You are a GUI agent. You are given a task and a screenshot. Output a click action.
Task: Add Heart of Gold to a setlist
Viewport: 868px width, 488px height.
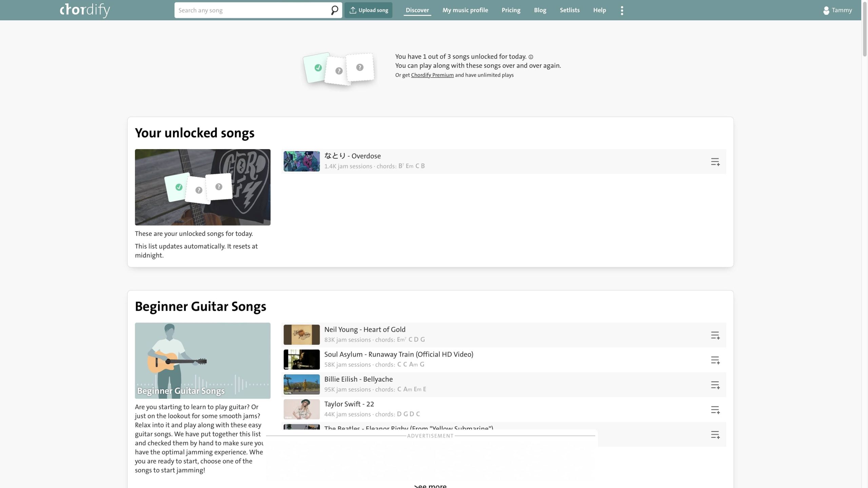pyautogui.click(x=715, y=335)
